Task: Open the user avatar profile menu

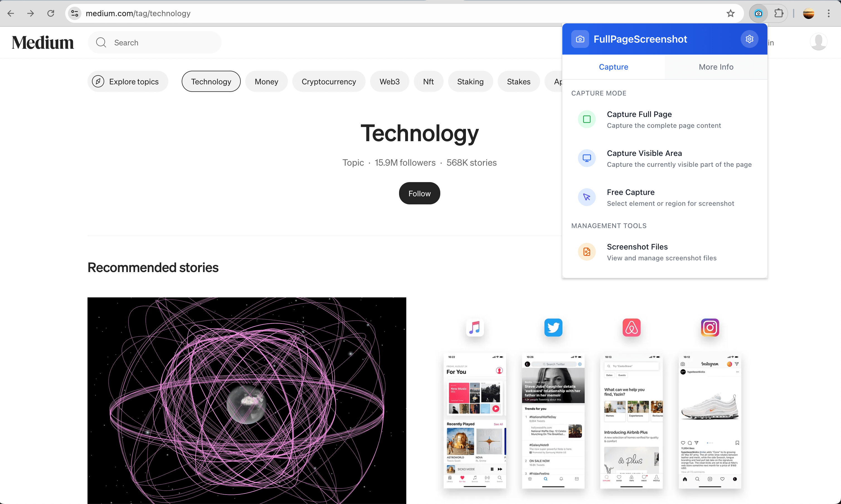Action: click(x=819, y=42)
